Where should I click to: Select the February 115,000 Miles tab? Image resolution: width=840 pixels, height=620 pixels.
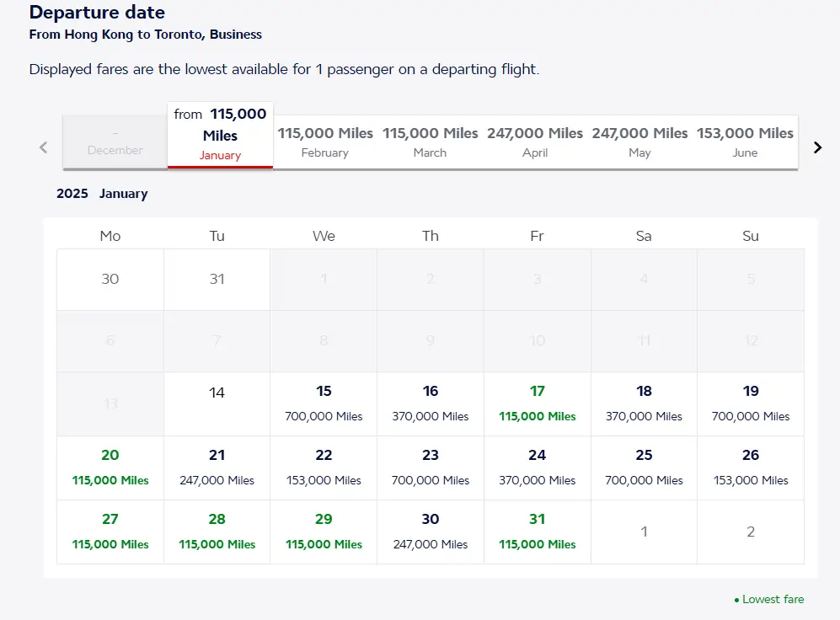(x=325, y=142)
